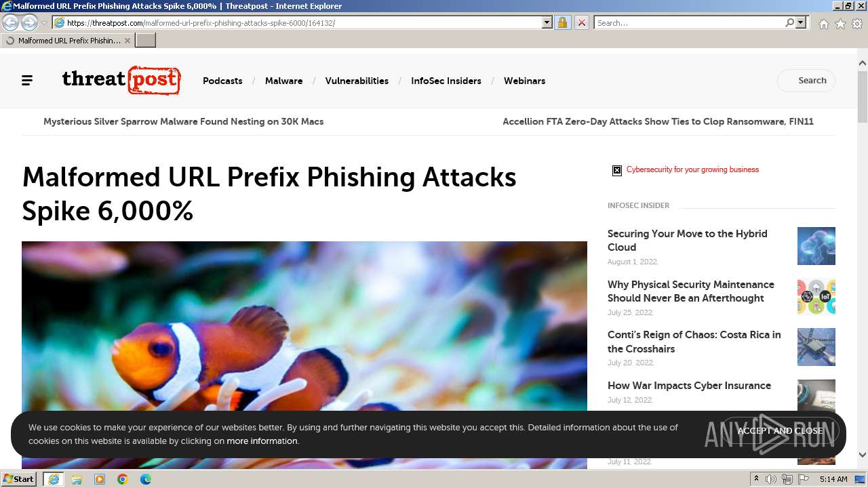Click the Action Center flag tray icon

tap(804, 479)
